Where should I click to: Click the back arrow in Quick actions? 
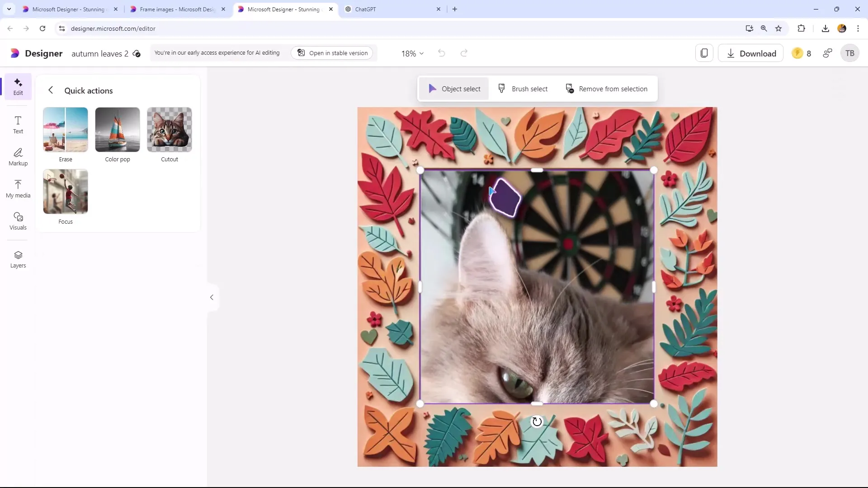[51, 90]
